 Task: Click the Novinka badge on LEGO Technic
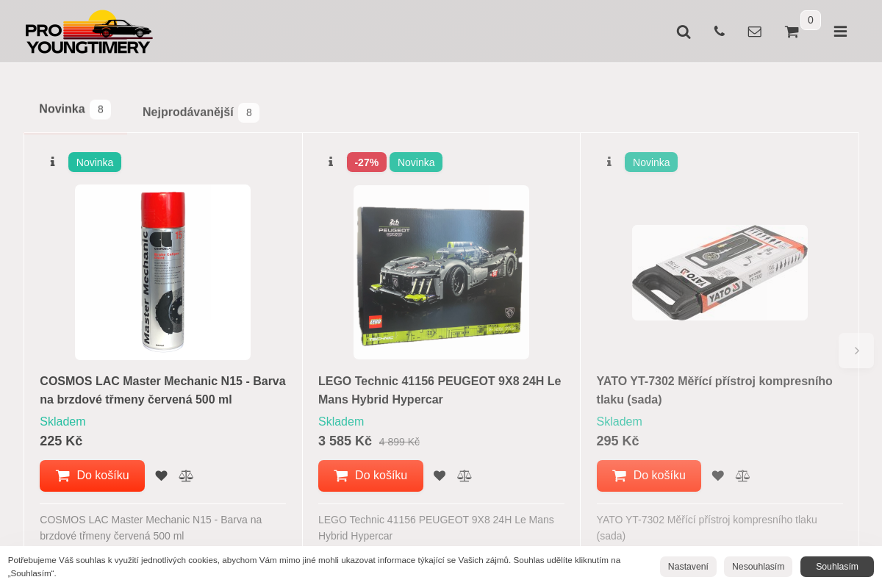pyautogui.click(x=416, y=162)
